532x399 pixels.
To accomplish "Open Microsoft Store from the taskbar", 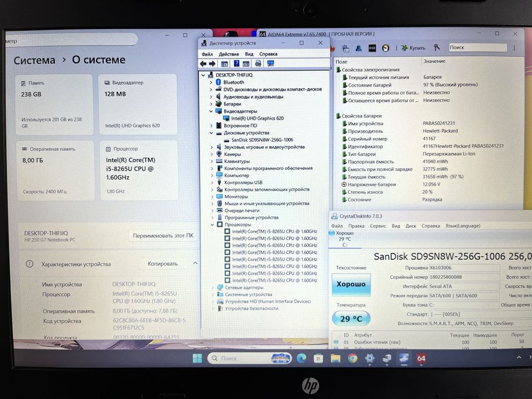I will point(318,358).
